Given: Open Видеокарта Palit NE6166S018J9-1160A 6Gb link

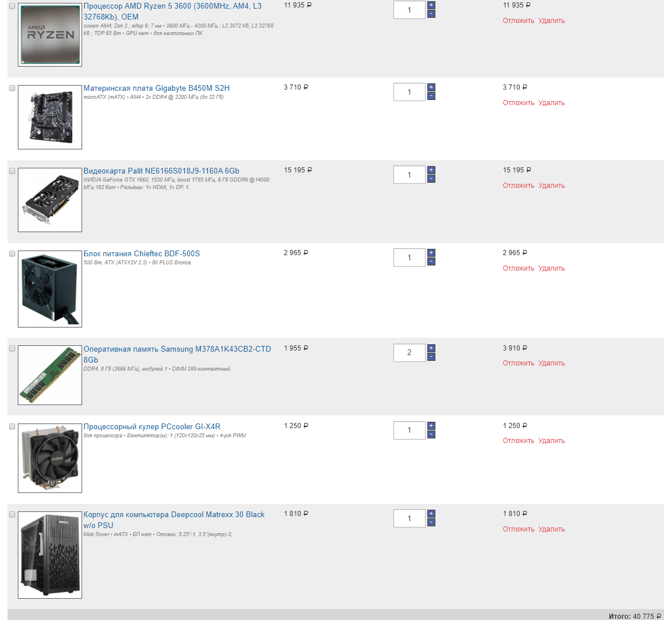Looking at the screenshot, I should [x=161, y=171].
